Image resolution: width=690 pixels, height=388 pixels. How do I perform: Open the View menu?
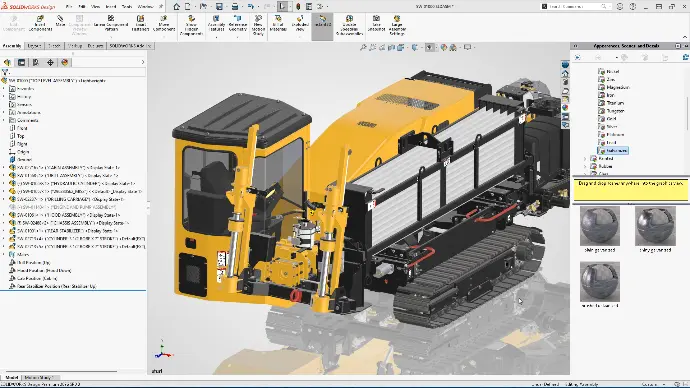tap(95, 7)
